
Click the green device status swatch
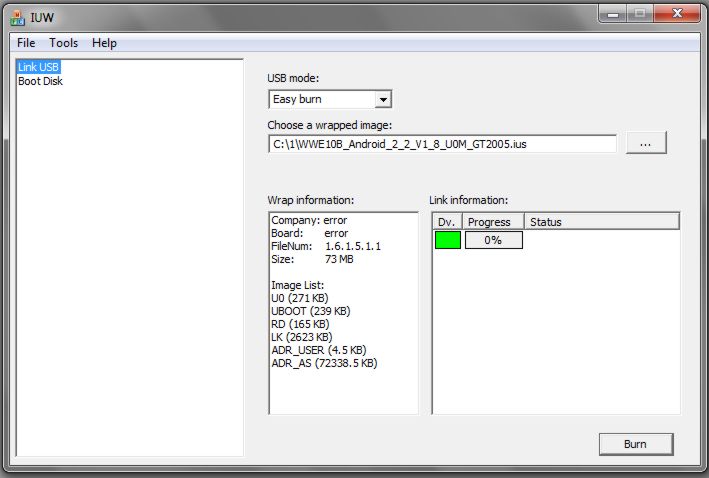tap(448, 240)
